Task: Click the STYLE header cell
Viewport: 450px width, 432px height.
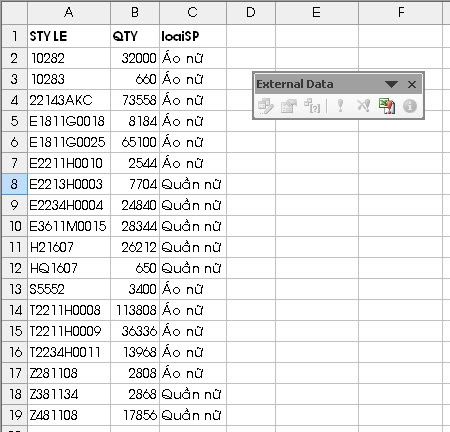Action: tap(69, 36)
